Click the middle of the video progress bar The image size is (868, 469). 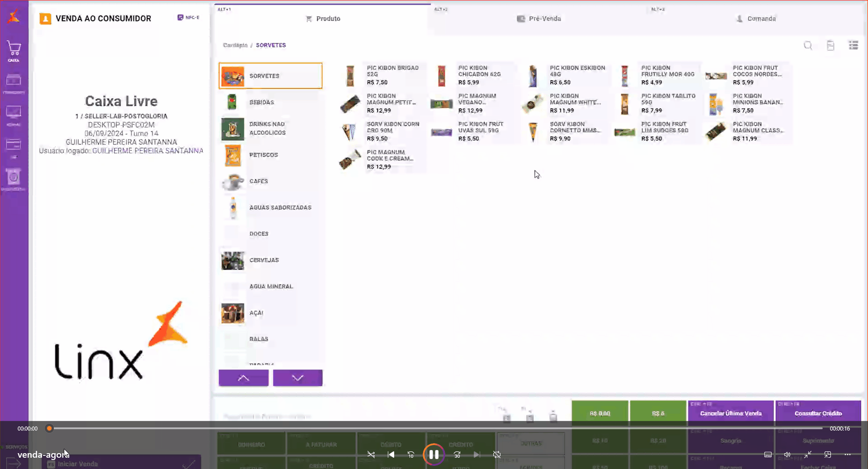[x=436, y=428]
